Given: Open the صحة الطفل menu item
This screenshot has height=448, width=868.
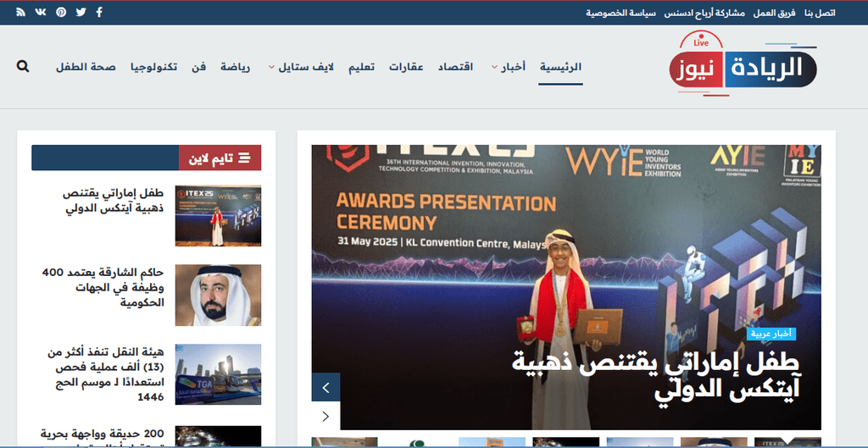Looking at the screenshot, I should 86,68.
